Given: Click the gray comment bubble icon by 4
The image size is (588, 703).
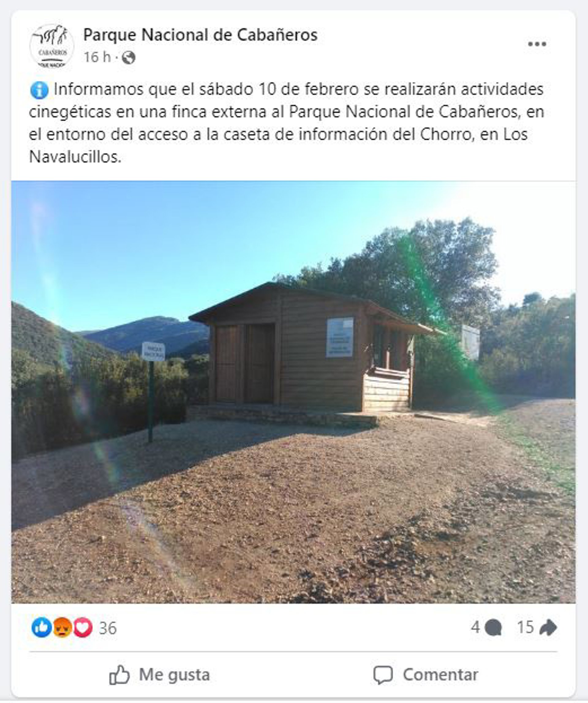Looking at the screenshot, I should point(493,627).
